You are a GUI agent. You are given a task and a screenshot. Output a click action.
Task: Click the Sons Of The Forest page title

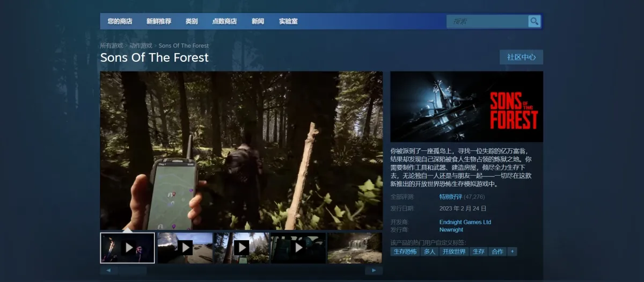(x=155, y=57)
